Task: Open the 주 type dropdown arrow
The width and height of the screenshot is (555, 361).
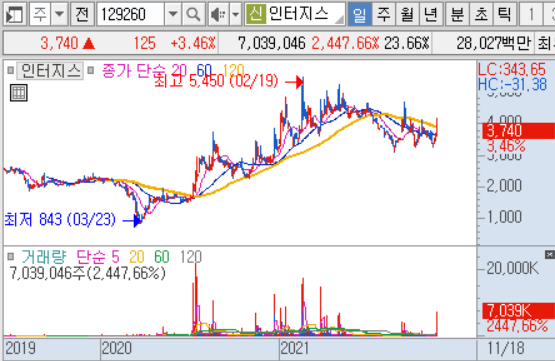Action: [x=59, y=15]
